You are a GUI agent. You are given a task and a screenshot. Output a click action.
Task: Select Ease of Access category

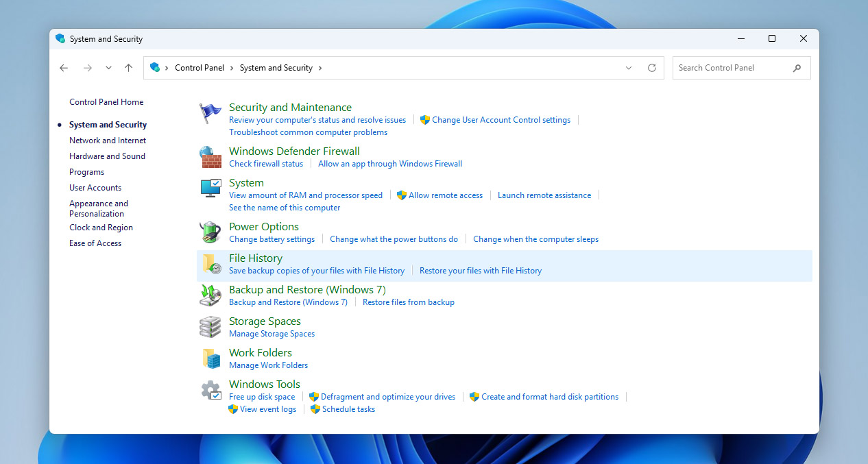point(95,243)
